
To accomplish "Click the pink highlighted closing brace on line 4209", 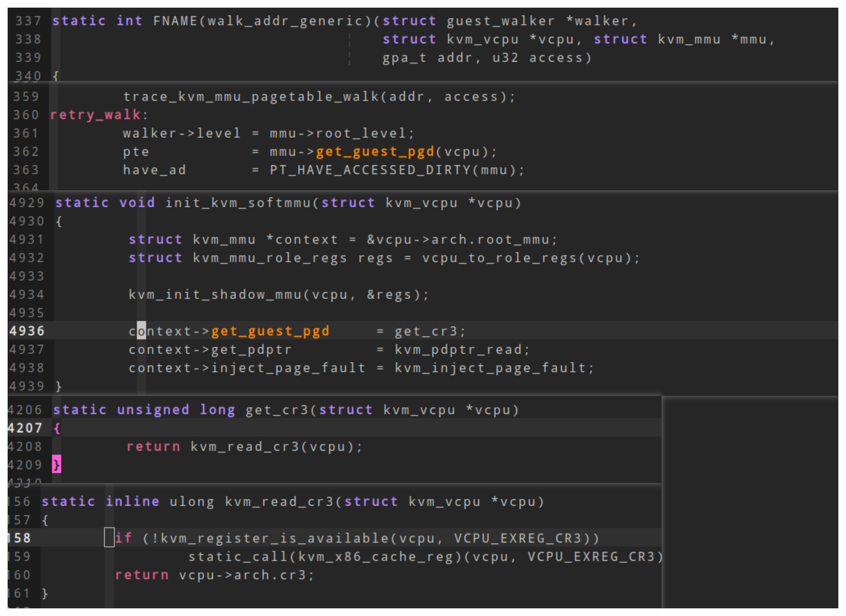I will [x=57, y=465].
